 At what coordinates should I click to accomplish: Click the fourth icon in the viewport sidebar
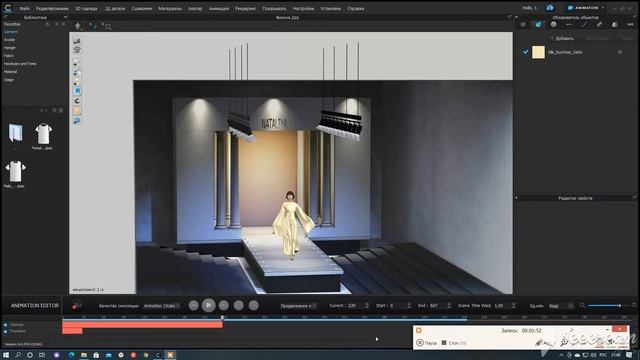(77, 72)
